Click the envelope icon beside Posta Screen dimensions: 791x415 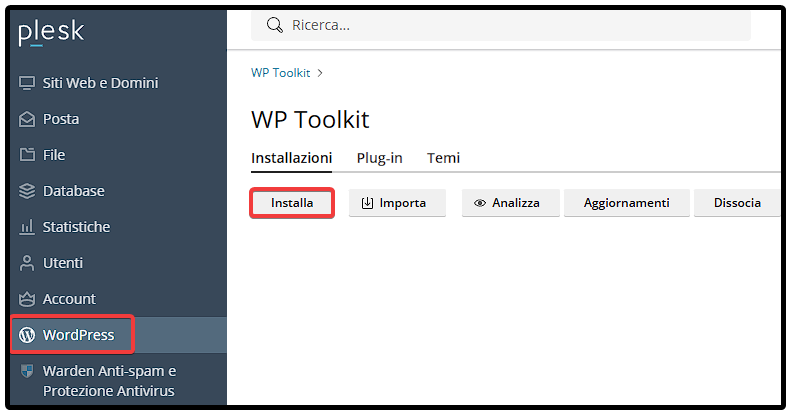(27, 119)
